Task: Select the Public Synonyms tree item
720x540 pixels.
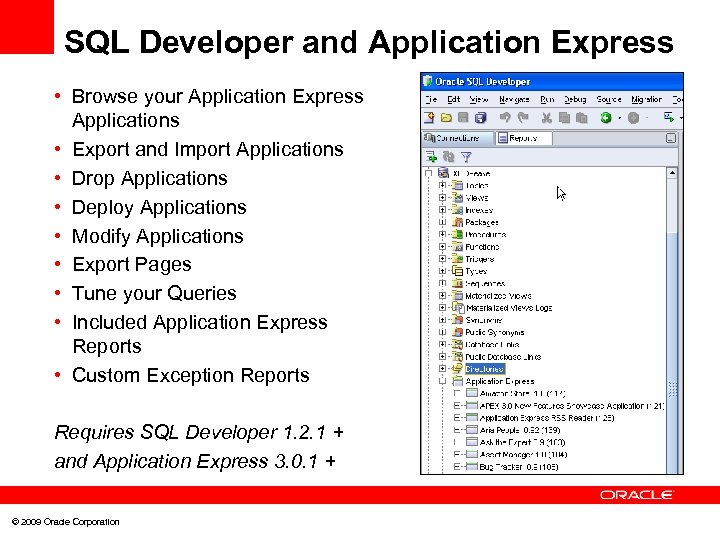Action: [495, 332]
